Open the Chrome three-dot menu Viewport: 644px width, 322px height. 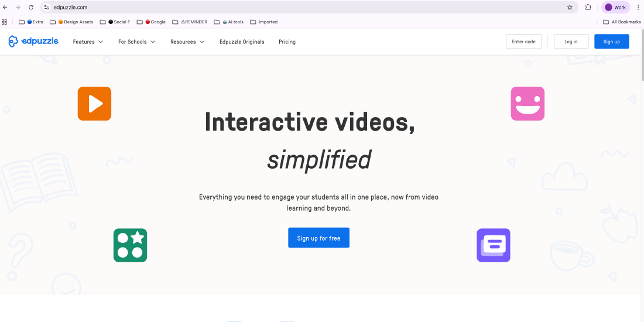tap(638, 8)
